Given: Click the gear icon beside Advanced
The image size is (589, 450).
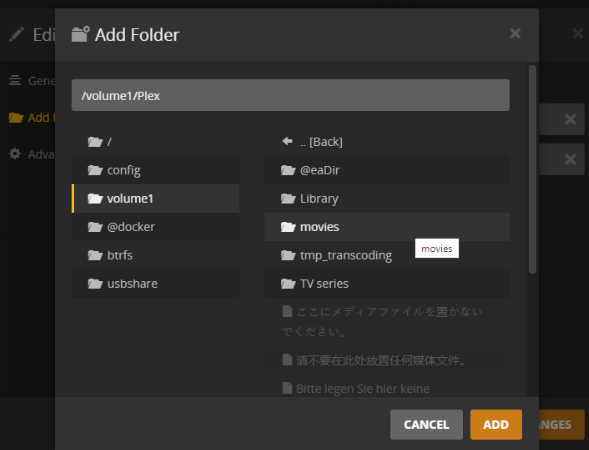Looking at the screenshot, I should coord(15,154).
